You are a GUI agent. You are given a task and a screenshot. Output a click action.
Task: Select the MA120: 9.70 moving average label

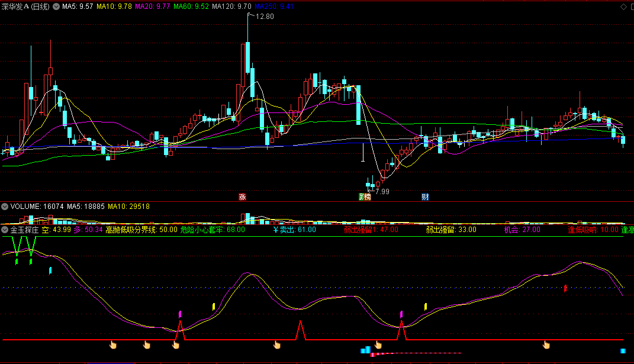[x=231, y=7]
